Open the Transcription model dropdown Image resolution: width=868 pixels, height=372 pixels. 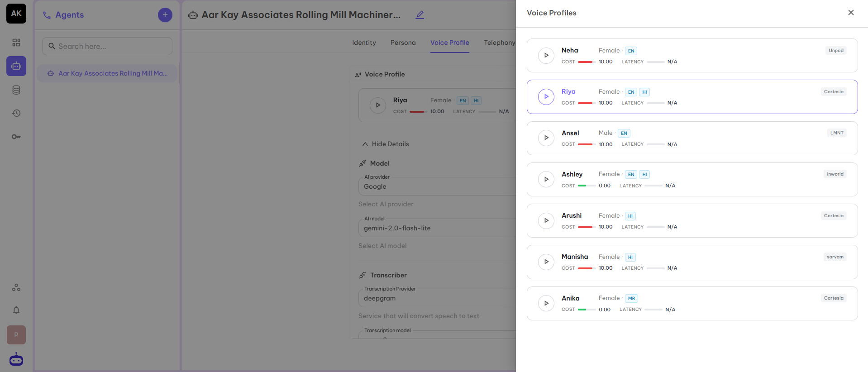coord(437,335)
